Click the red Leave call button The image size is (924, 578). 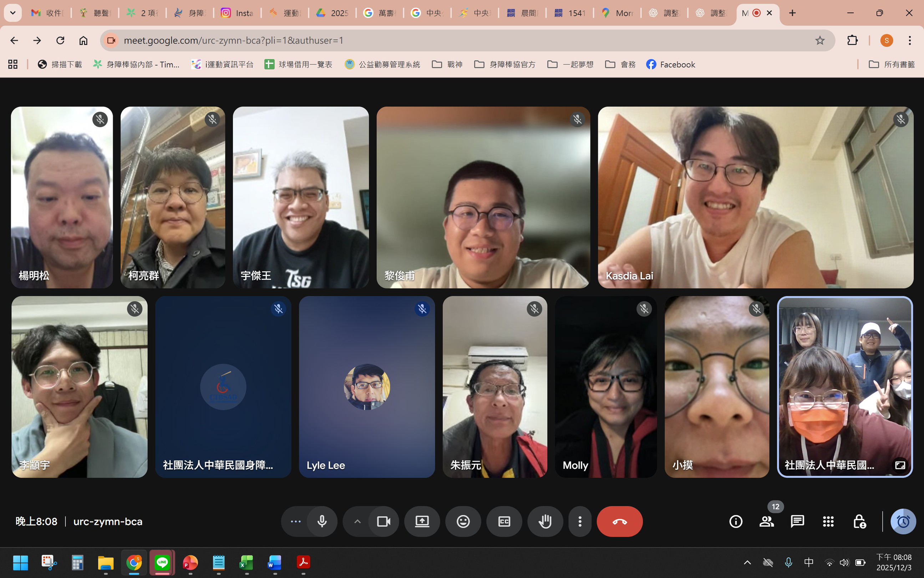[x=619, y=522]
